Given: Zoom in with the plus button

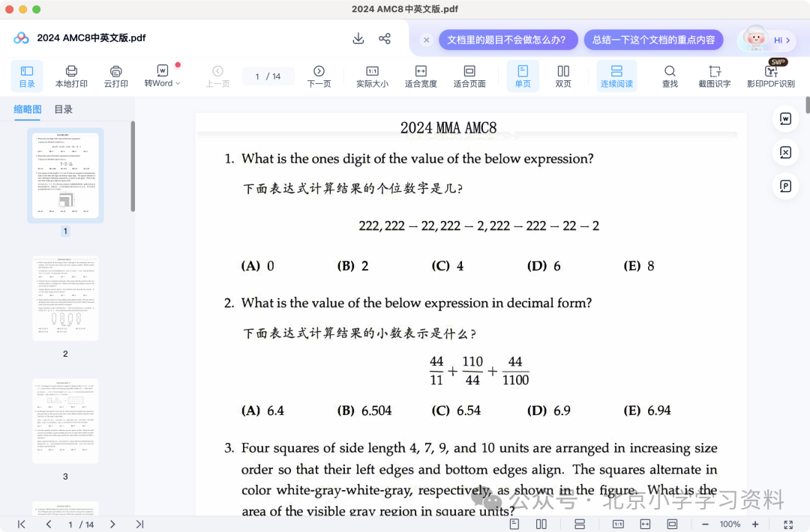Looking at the screenshot, I should coord(755,525).
